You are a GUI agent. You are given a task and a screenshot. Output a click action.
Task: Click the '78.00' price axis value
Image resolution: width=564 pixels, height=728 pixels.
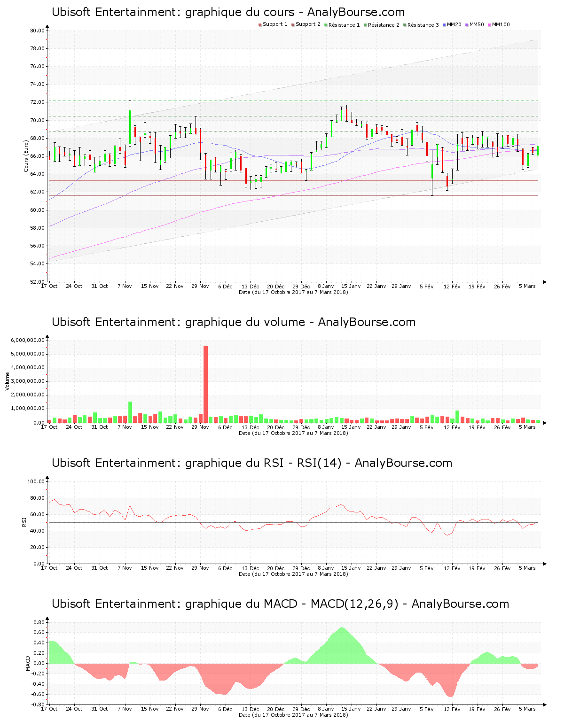(x=38, y=48)
